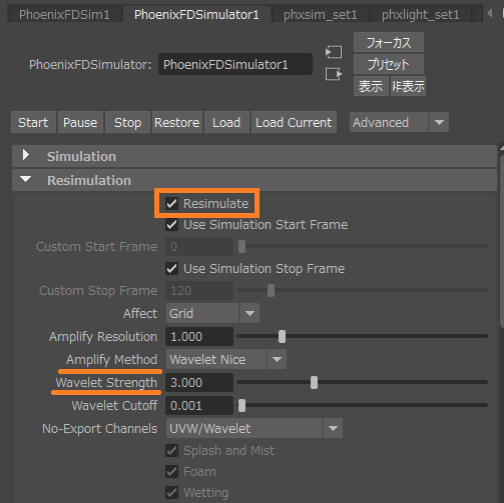
Task: Open the phxlight_set1 tab
Action: pos(421,15)
